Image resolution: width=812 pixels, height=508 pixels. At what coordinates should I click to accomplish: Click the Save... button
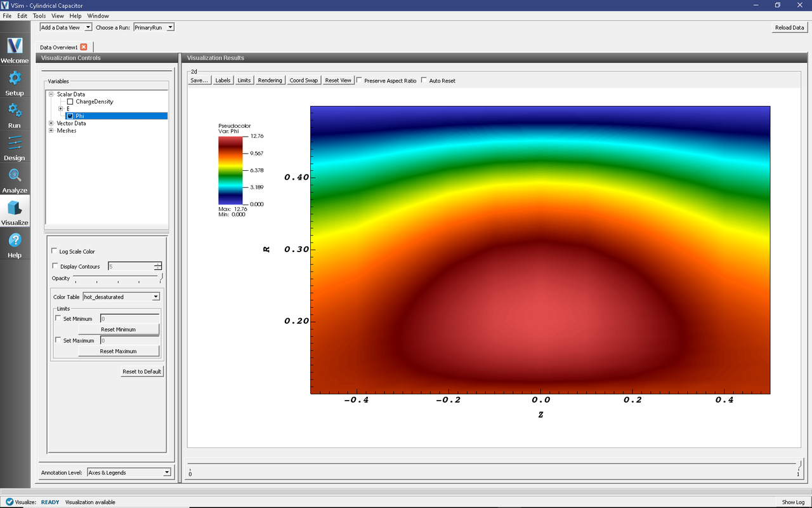199,81
